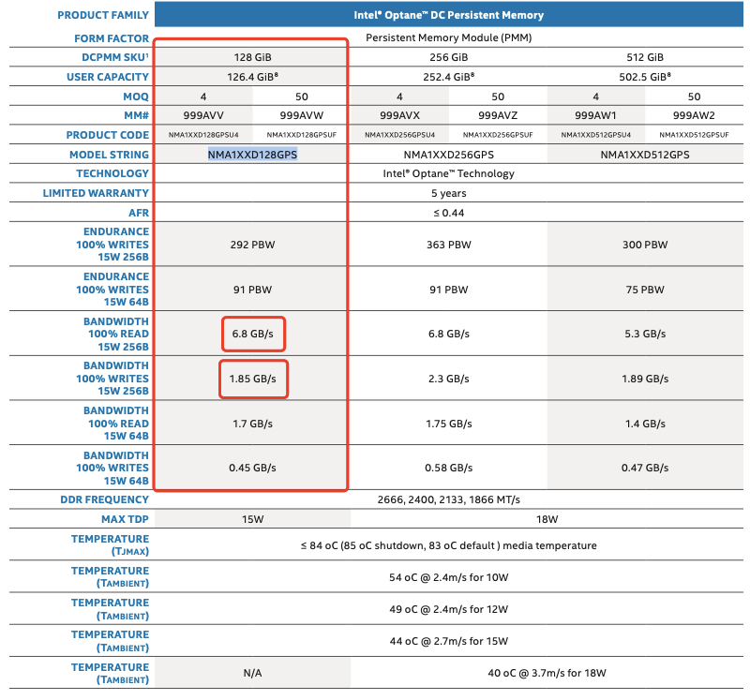This screenshot has height=700, width=750.
Task: Select the 256 GiB SKU cell
Action: coord(449,57)
